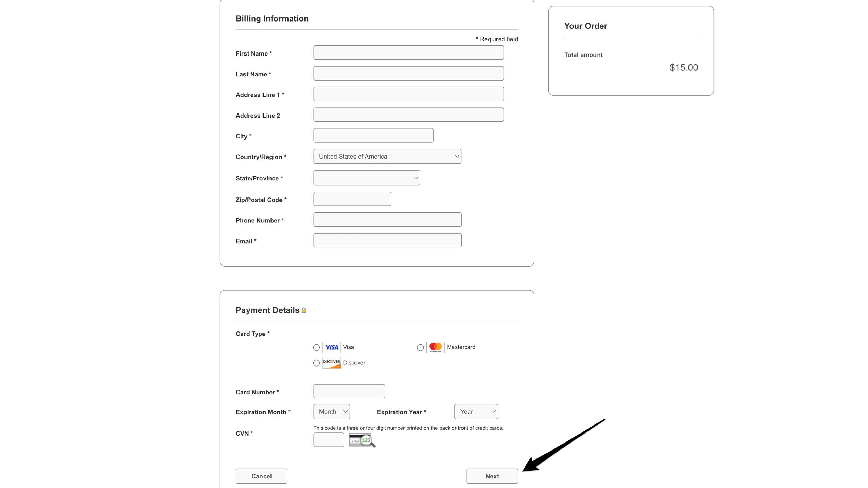
Task: Click the Card Number field
Action: coord(349,391)
